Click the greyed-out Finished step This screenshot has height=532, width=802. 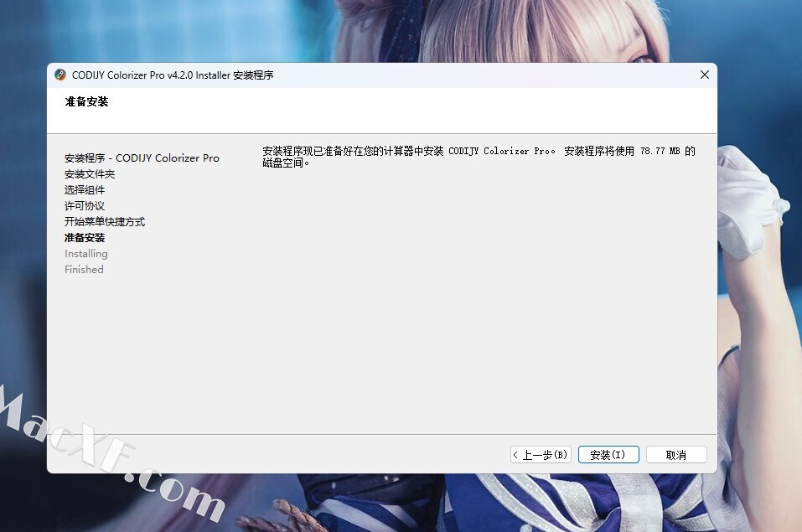point(84,270)
